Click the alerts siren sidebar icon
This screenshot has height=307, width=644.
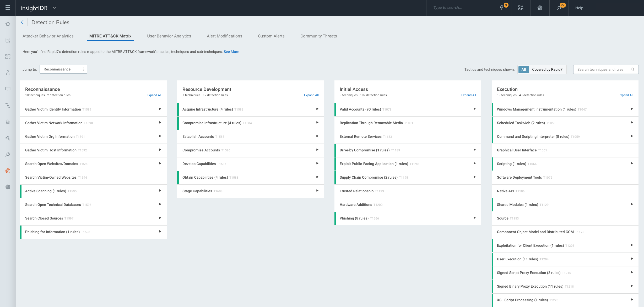click(8, 122)
